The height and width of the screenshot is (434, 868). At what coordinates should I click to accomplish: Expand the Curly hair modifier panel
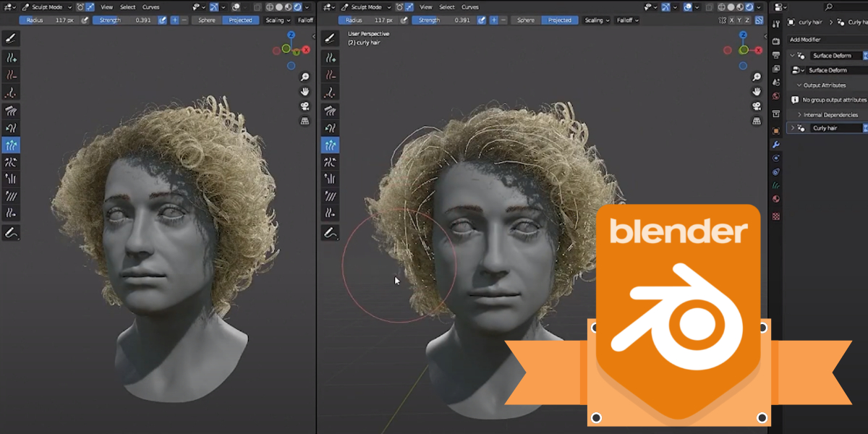click(x=793, y=128)
